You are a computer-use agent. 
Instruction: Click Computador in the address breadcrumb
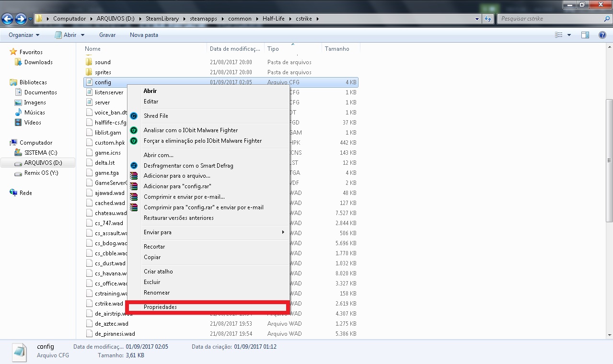(69, 19)
